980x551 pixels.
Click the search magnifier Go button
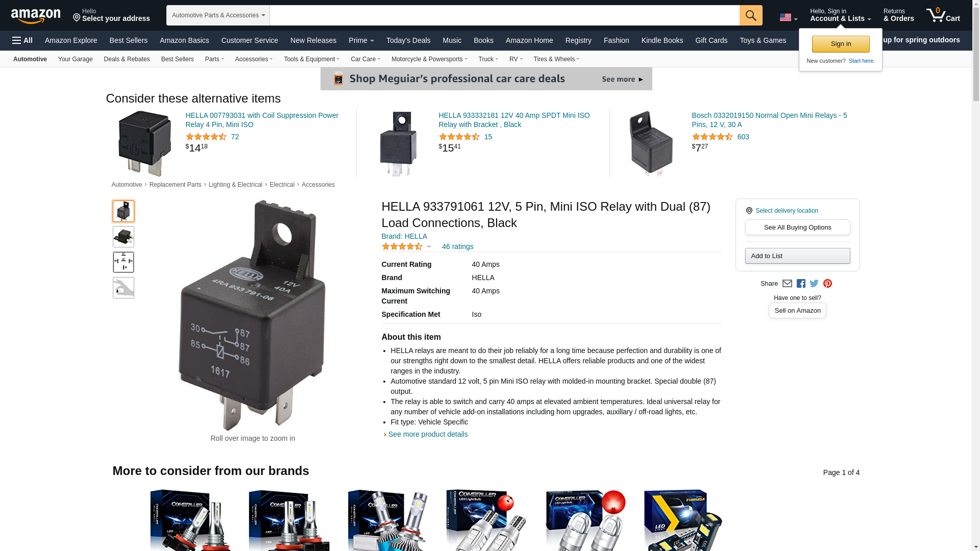click(751, 15)
